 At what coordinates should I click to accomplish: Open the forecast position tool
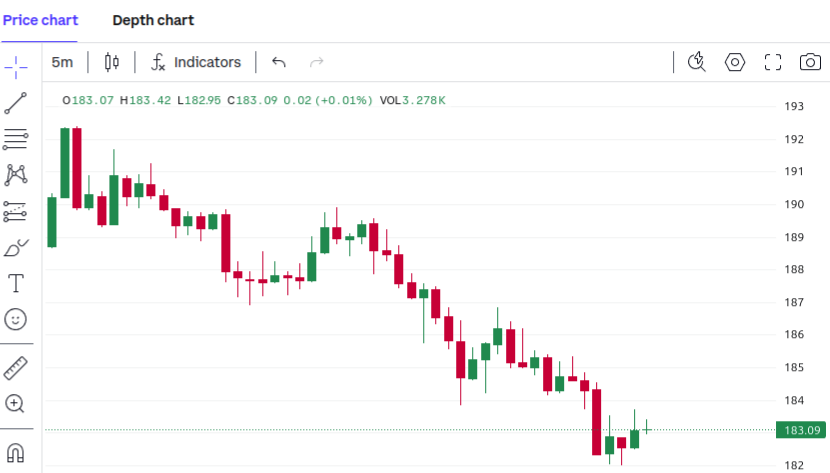point(16,211)
